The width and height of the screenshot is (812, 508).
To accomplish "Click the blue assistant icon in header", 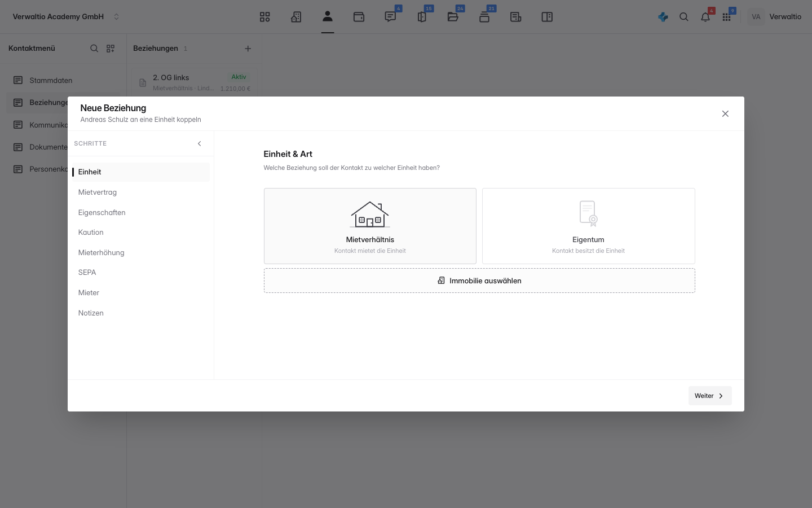I will pyautogui.click(x=663, y=17).
